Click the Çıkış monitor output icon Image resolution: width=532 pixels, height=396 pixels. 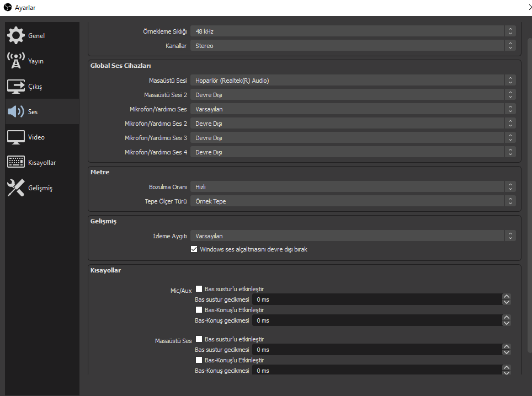[x=15, y=86]
